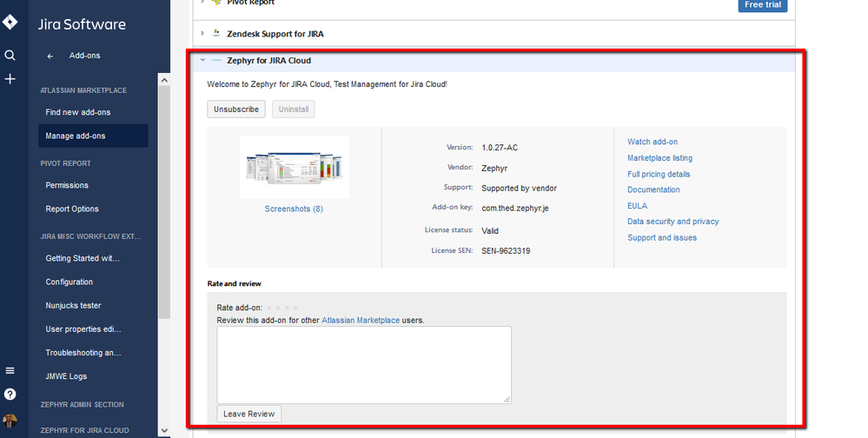Click the last rating star
The height and width of the screenshot is (438, 868).
pyautogui.click(x=296, y=308)
